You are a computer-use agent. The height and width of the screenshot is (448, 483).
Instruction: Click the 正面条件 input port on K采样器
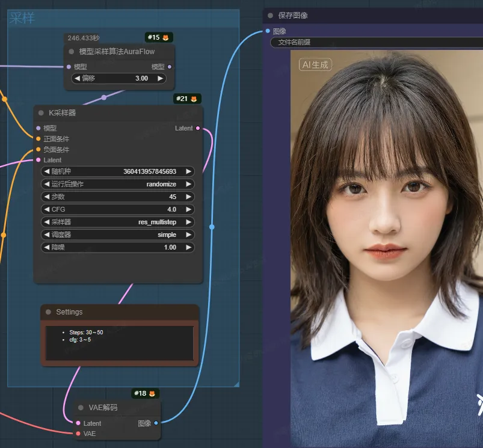[38, 139]
